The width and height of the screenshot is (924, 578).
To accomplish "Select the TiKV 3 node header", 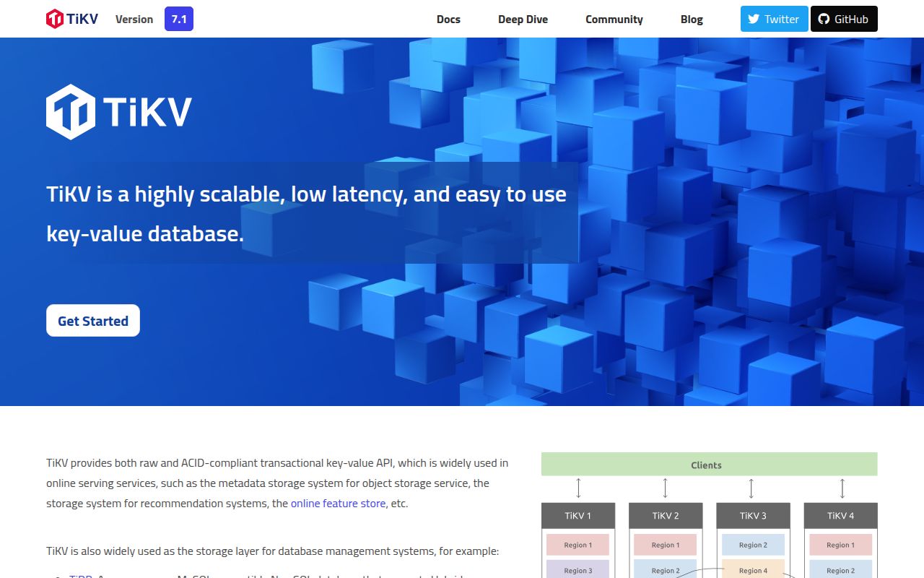I will click(x=753, y=515).
